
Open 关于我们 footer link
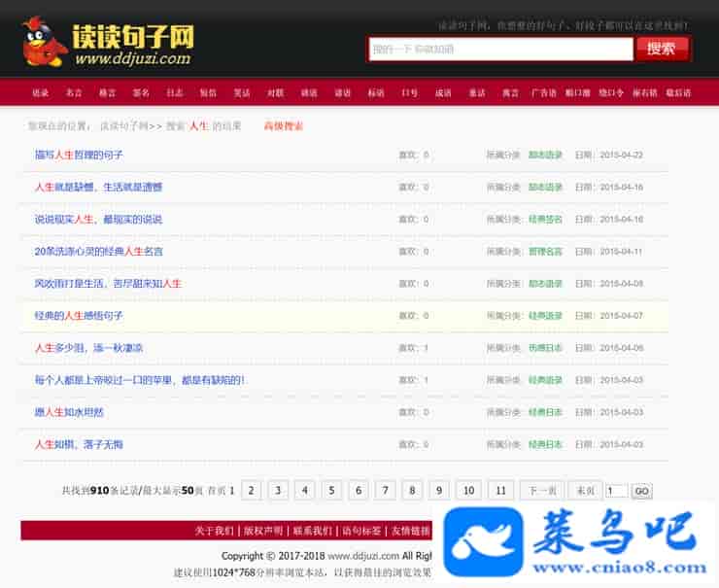[x=214, y=531]
